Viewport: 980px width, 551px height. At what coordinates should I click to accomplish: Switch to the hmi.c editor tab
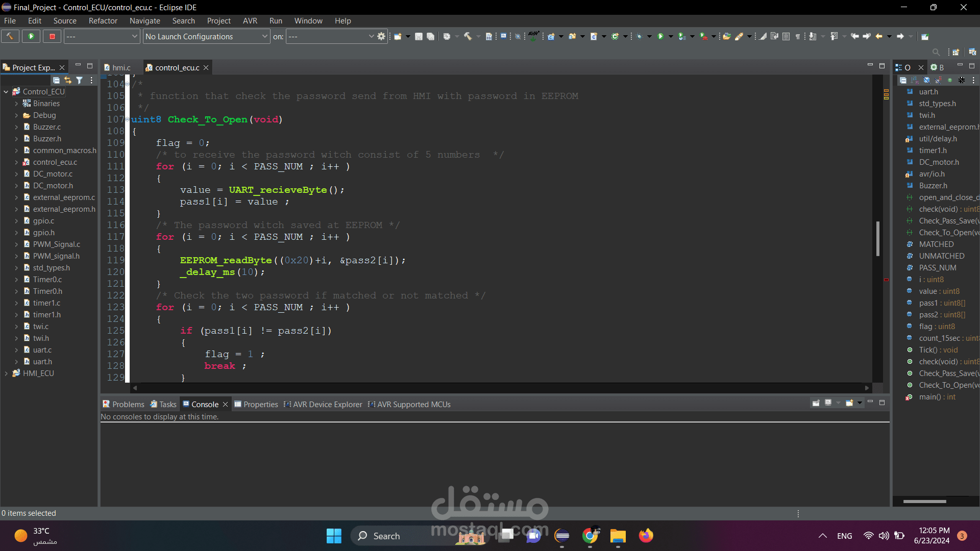tap(120, 67)
